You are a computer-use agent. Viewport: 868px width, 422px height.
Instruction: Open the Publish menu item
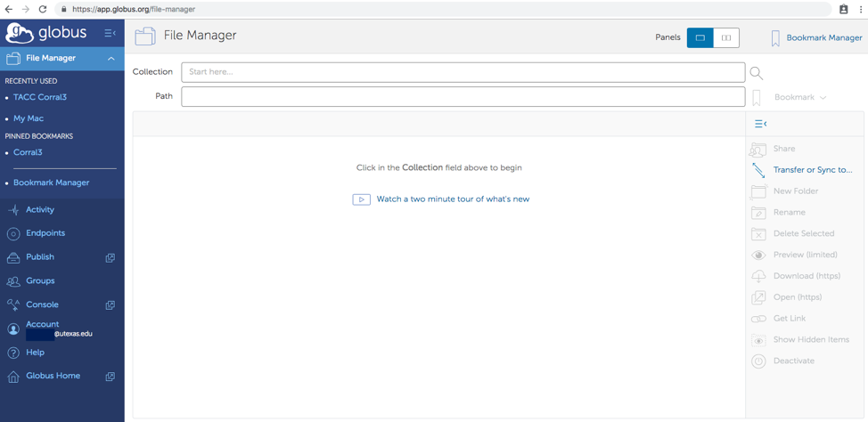point(40,257)
